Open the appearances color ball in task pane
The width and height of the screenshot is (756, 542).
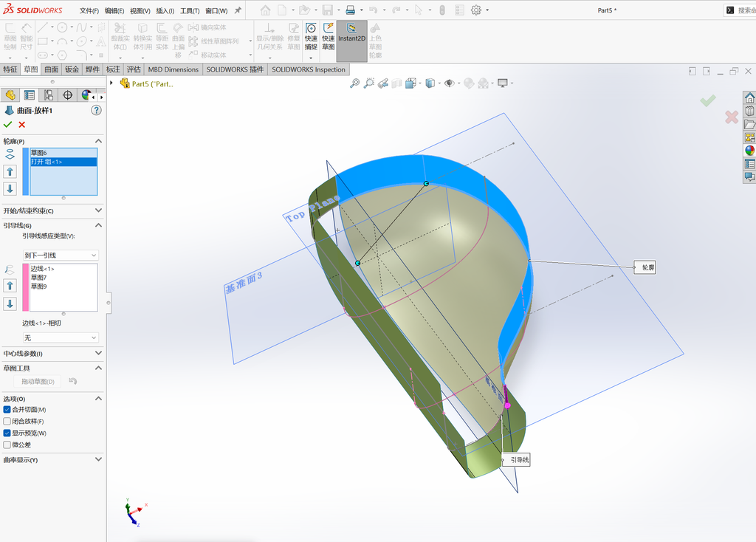[x=750, y=151]
